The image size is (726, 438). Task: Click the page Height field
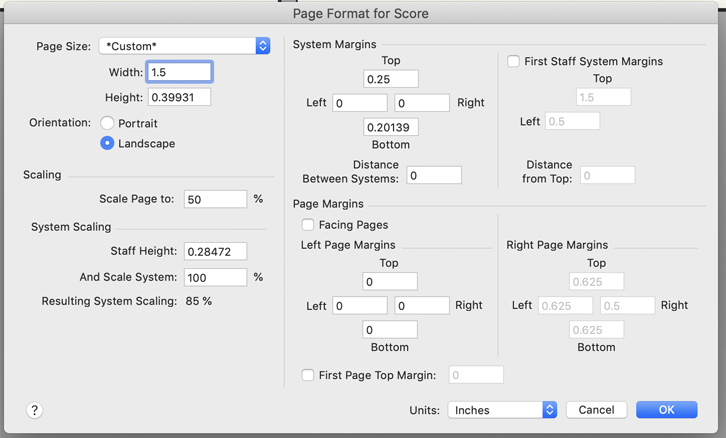click(x=179, y=98)
